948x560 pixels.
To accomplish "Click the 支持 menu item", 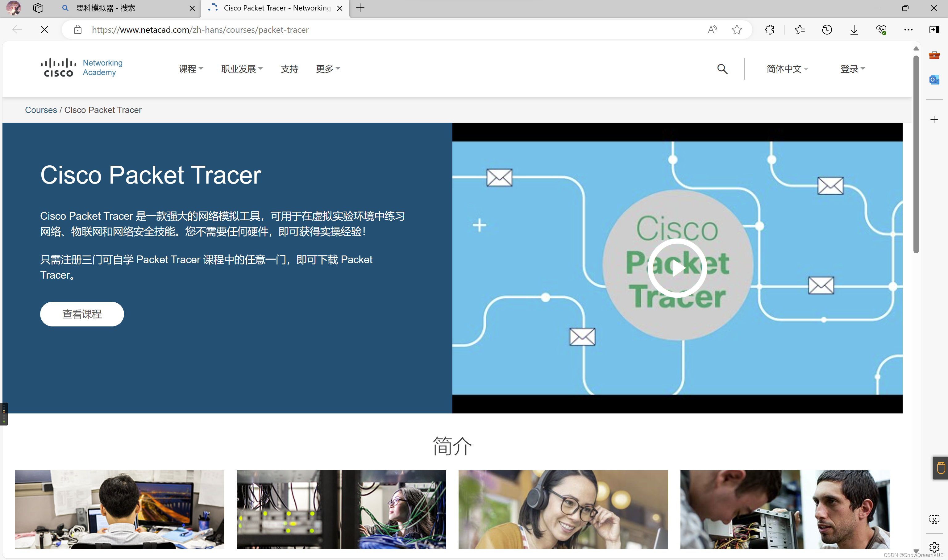I will coord(289,69).
